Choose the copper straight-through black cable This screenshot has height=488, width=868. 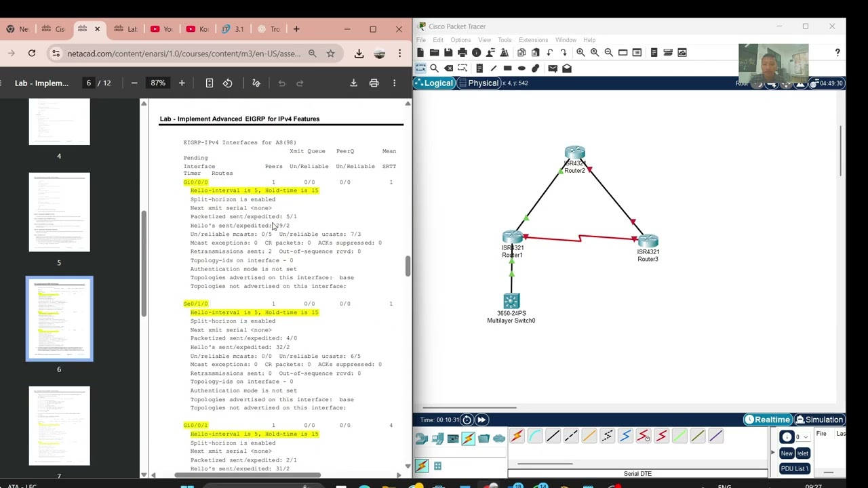pyautogui.click(x=553, y=436)
